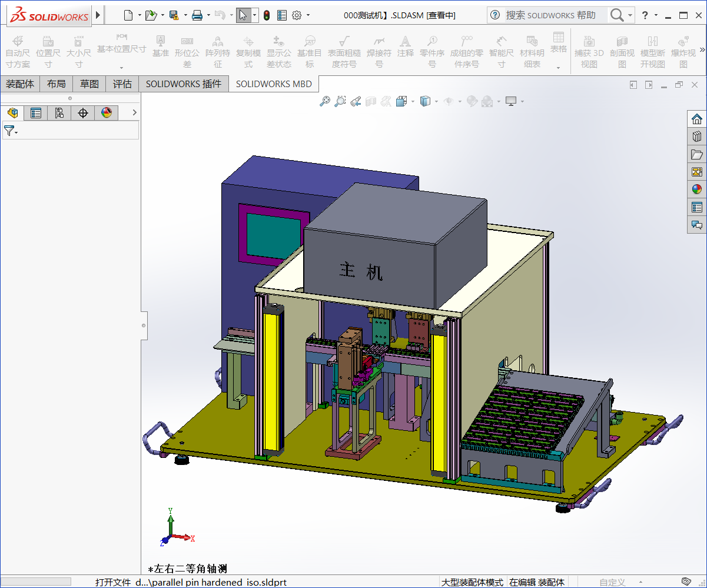Toggle the left panel collapse handle
The height and width of the screenshot is (588, 707).
144,325
